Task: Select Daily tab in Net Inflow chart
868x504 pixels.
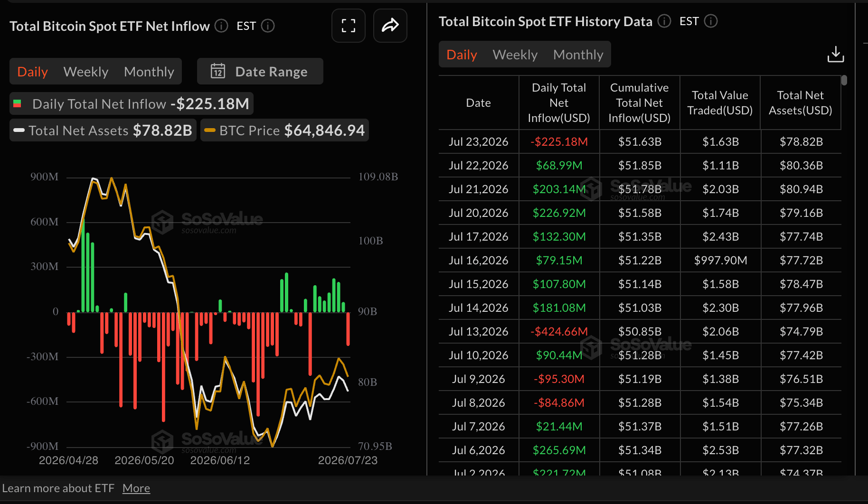Action: [x=32, y=72]
